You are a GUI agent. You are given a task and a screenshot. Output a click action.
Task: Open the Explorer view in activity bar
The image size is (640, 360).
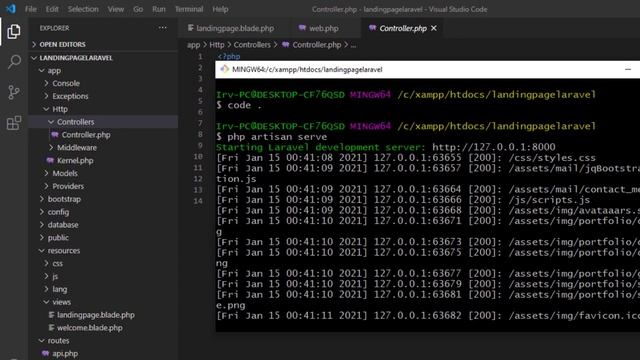[13, 31]
